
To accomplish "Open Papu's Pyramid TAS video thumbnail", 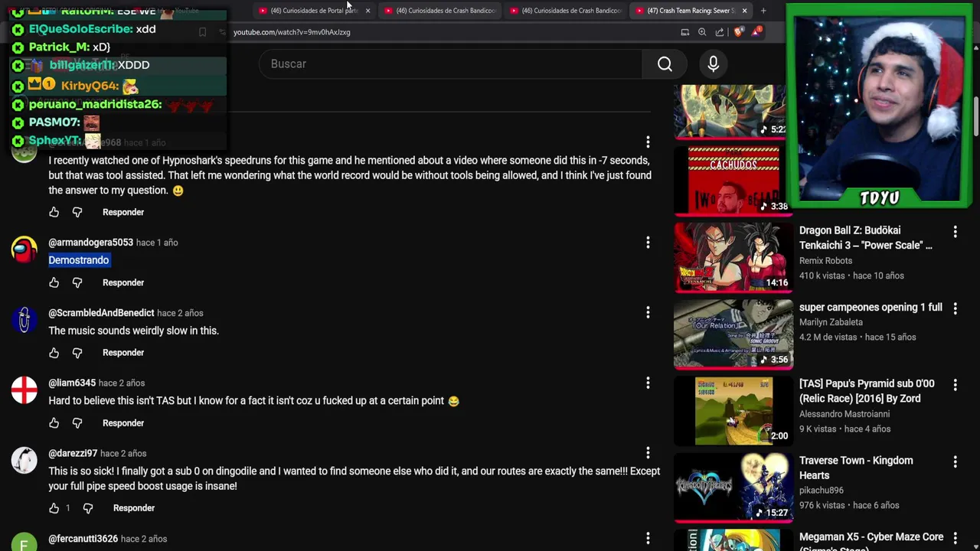I will click(733, 411).
